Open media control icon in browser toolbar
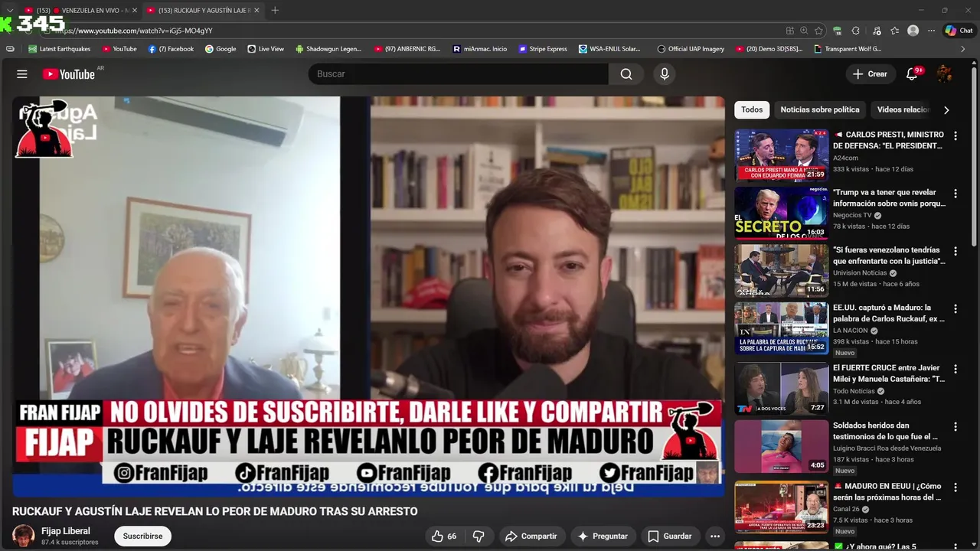The height and width of the screenshot is (551, 980). coord(876,31)
